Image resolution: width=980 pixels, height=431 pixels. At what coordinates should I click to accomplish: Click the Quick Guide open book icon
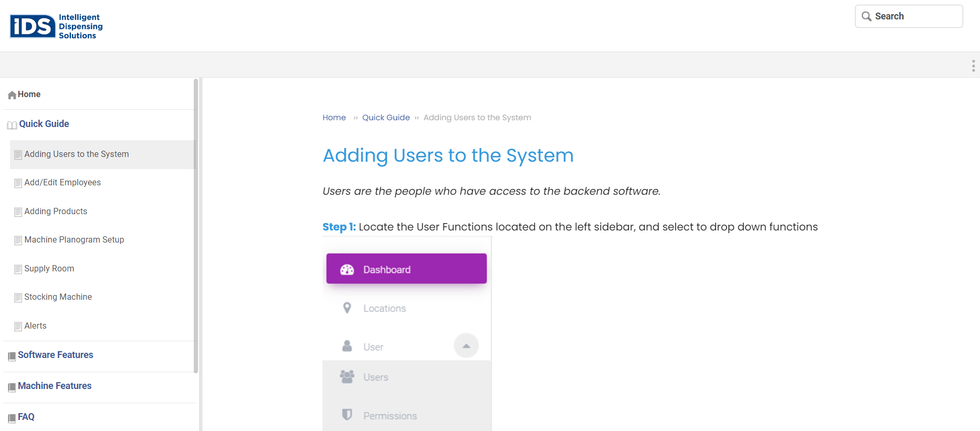click(12, 125)
